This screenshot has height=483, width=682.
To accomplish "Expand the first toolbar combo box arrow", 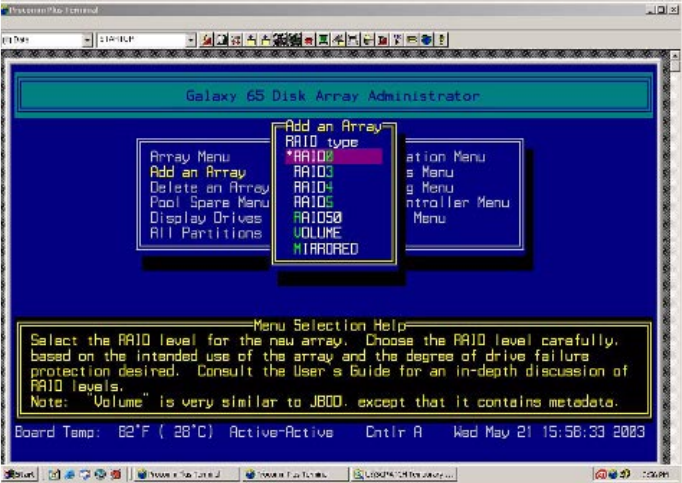I will tap(88, 39).
